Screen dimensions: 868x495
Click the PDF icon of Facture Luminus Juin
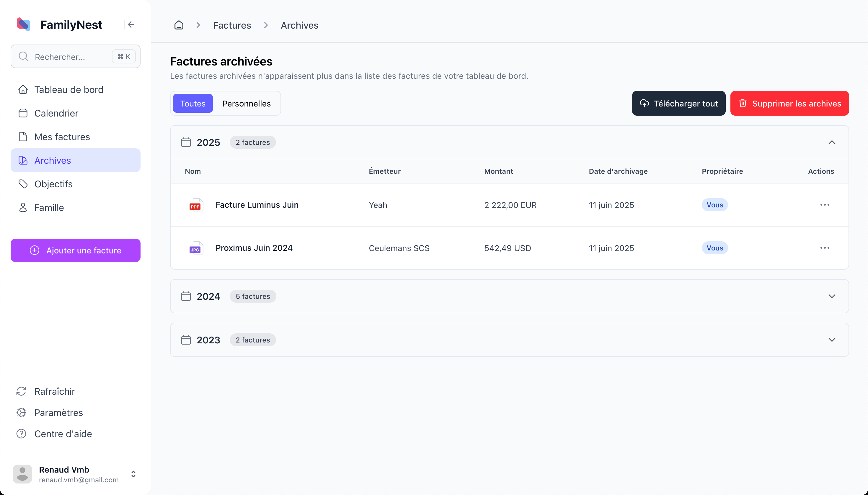tap(196, 205)
